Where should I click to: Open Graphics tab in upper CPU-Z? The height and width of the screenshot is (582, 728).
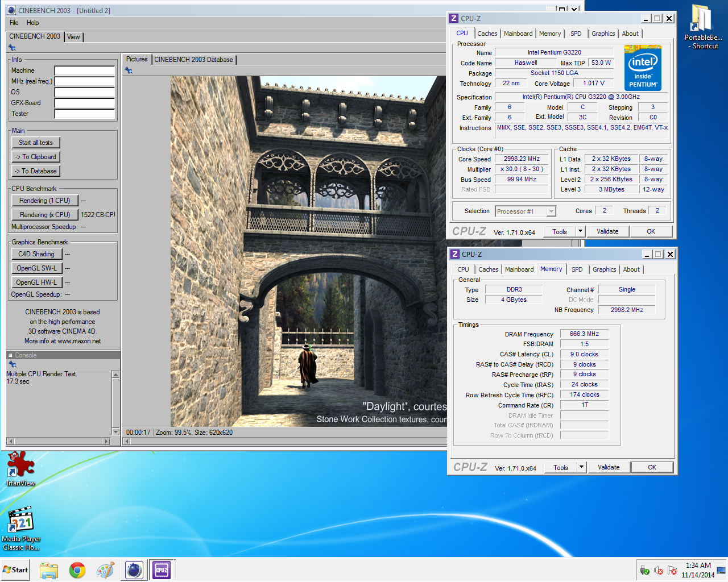coord(603,34)
